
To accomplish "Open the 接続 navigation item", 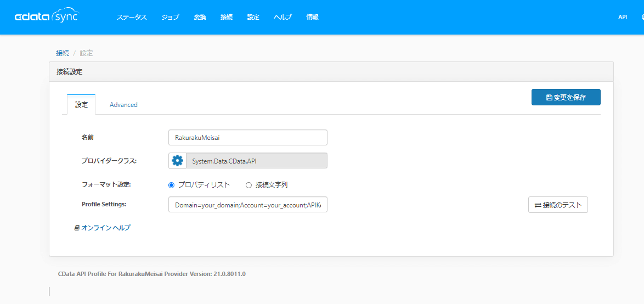I will tap(227, 17).
